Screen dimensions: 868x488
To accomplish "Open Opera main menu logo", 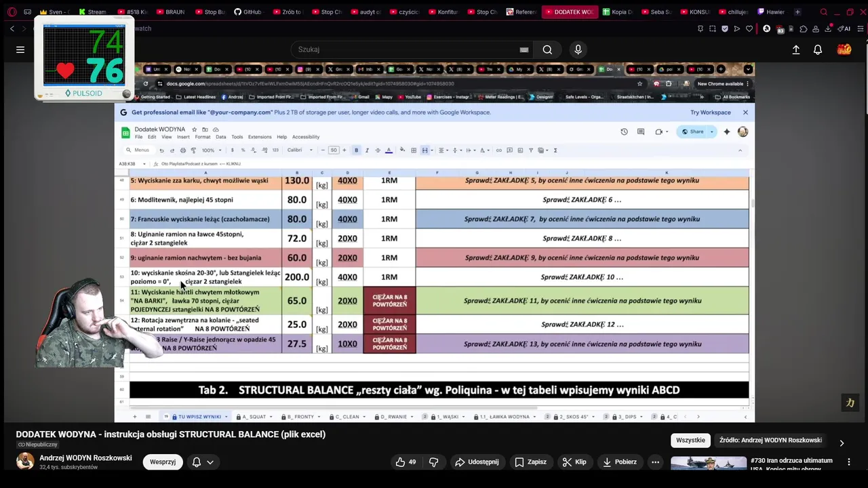I will pyautogui.click(x=12, y=12).
